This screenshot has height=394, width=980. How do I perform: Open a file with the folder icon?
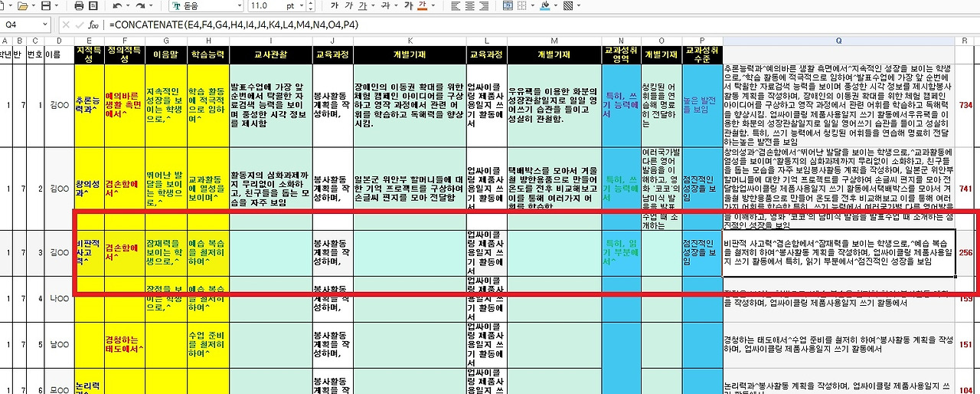click(x=23, y=6)
